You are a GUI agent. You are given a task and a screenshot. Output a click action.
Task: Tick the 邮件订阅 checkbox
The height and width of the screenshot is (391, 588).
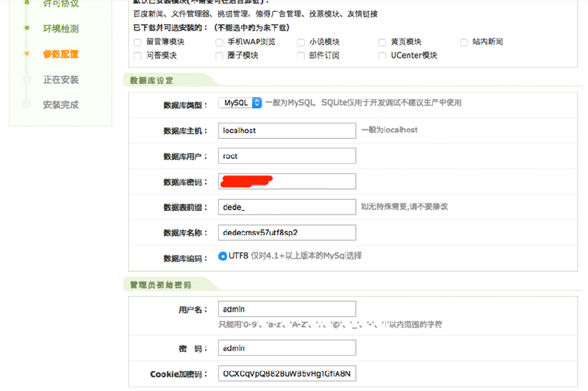click(x=301, y=56)
